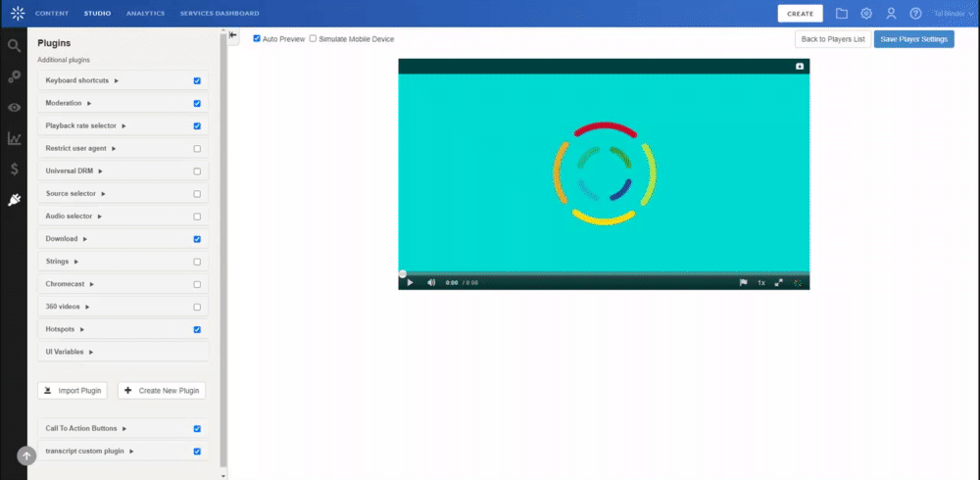
Task: Click the download icon on player top bar
Action: [800, 67]
